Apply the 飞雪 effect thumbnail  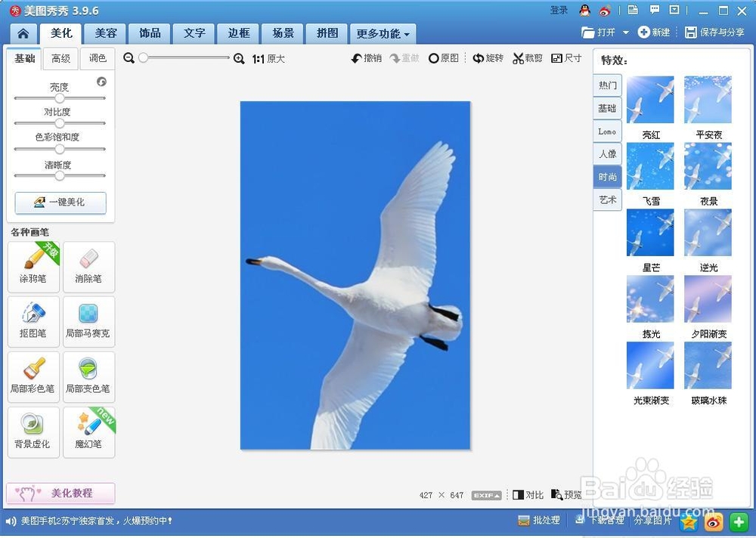pos(650,166)
